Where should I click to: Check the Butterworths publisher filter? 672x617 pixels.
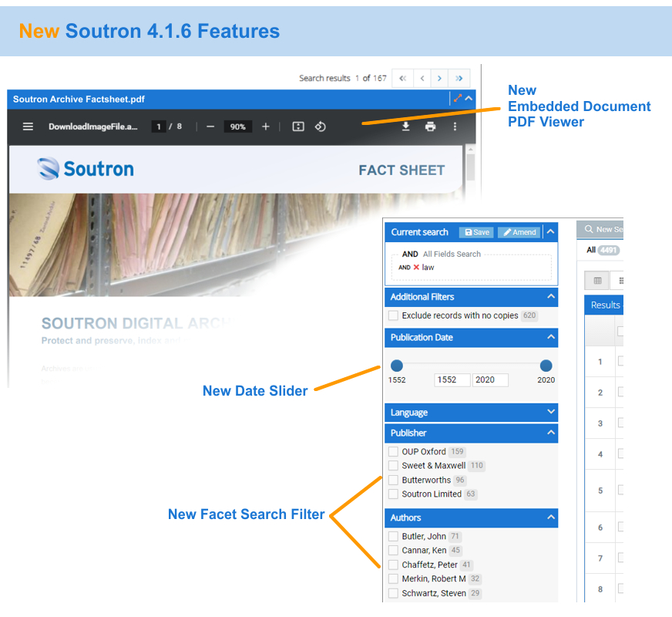(393, 480)
